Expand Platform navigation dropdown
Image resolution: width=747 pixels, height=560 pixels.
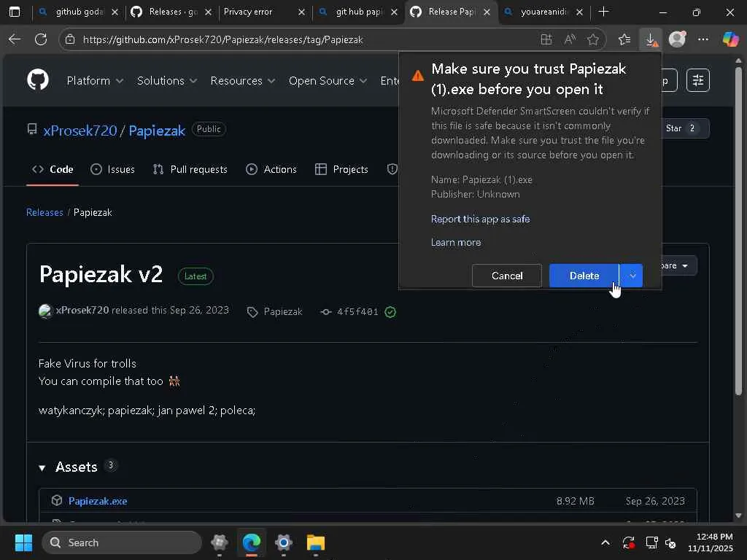click(x=95, y=80)
